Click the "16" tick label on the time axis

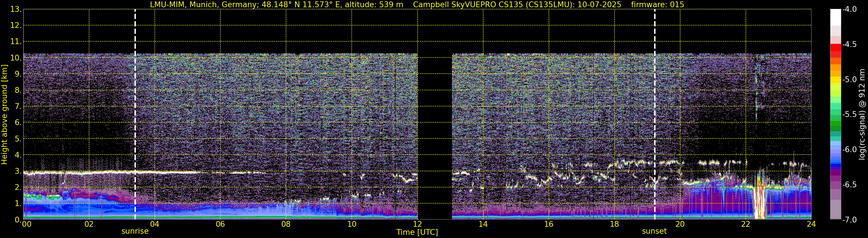pyautogui.click(x=549, y=224)
